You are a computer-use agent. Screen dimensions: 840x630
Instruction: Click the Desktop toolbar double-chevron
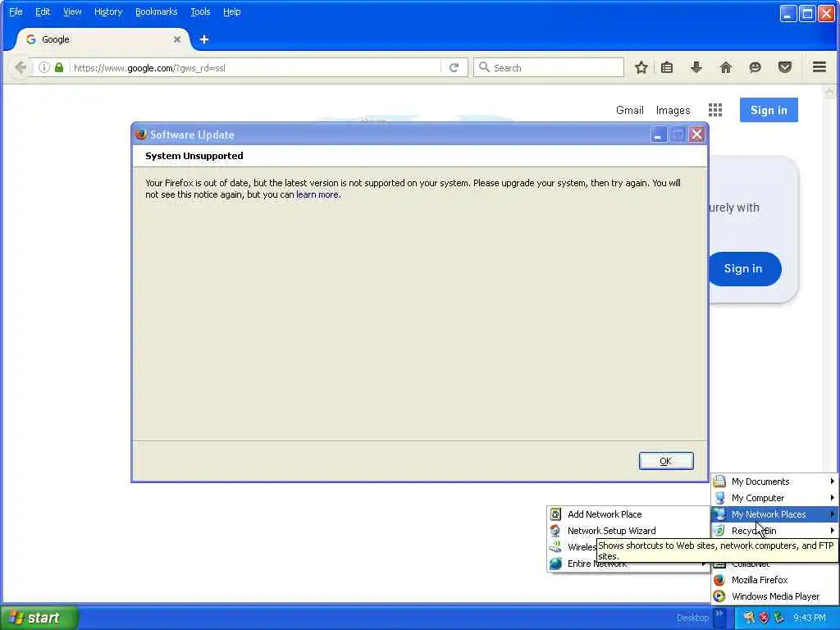click(719, 614)
